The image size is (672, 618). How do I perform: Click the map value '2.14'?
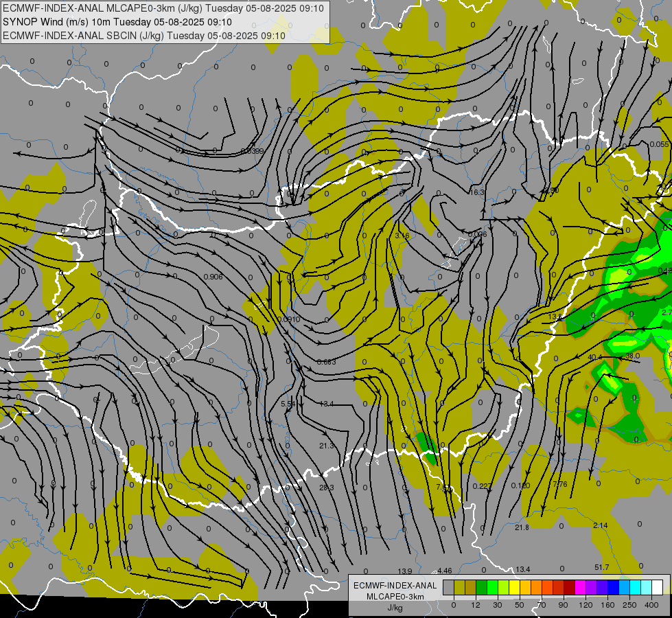tap(601, 525)
